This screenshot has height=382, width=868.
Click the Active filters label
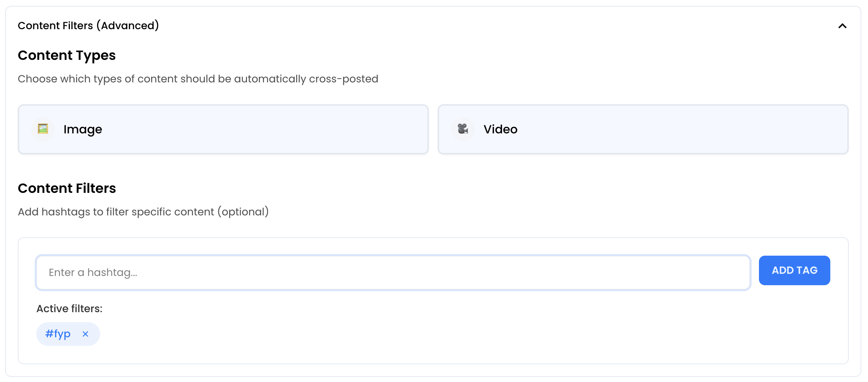tap(69, 308)
